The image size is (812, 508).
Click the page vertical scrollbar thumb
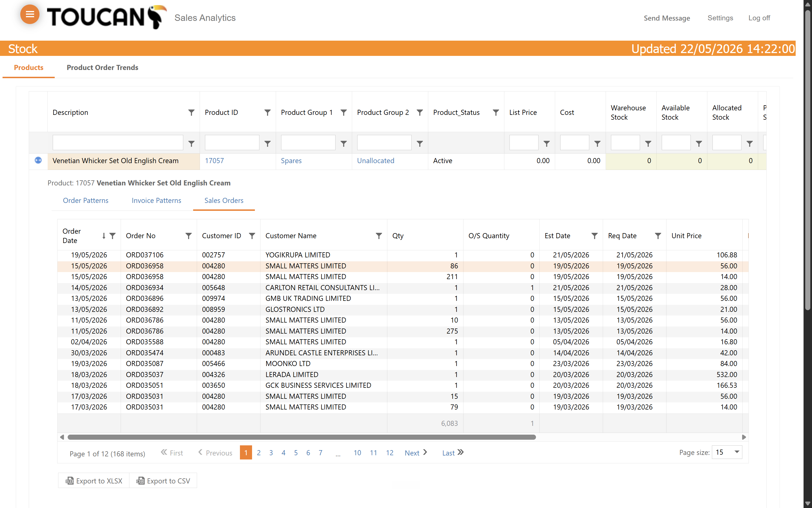click(808, 159)
